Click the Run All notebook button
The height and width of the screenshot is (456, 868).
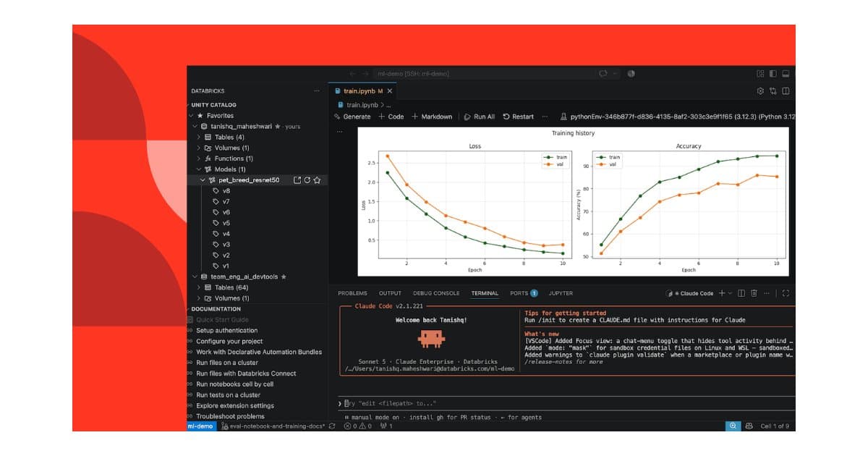(x=480, y=117)
